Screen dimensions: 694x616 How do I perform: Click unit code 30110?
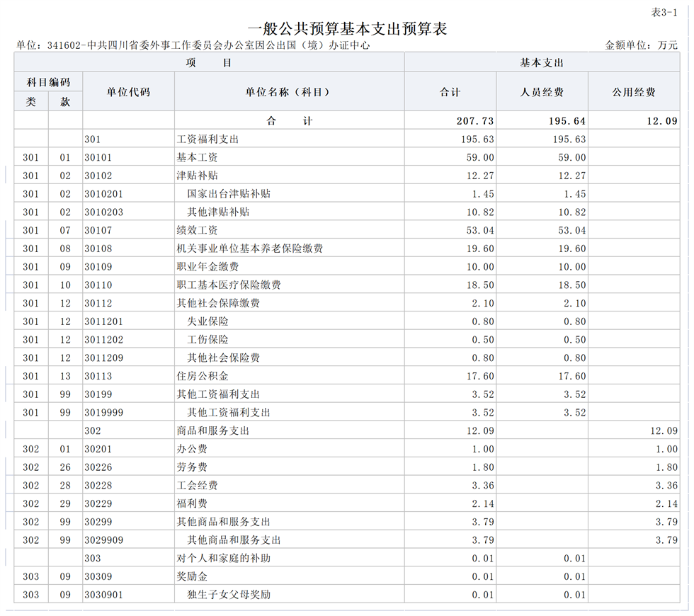(98, 285)
